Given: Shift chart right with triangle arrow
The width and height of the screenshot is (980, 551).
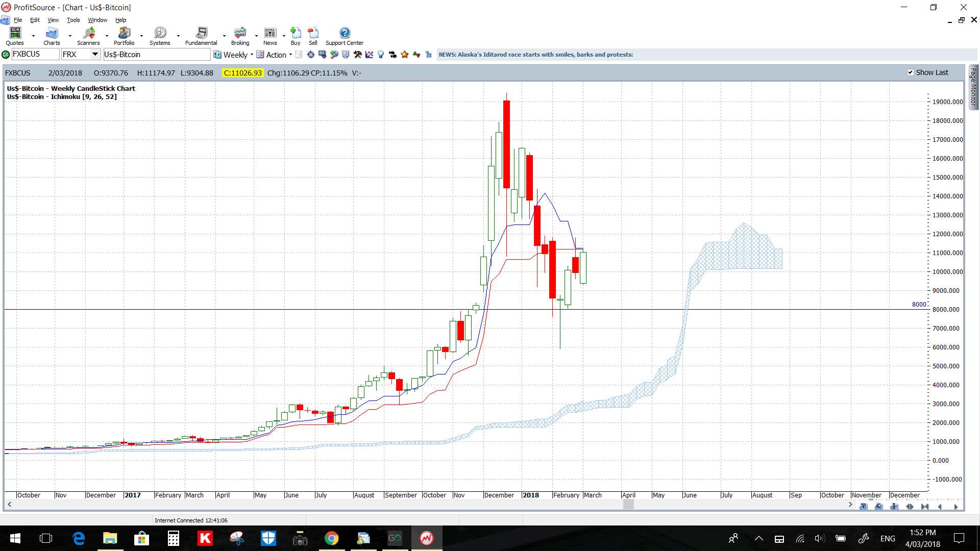Looking at the screenshot, I should (x=955, y=507).
